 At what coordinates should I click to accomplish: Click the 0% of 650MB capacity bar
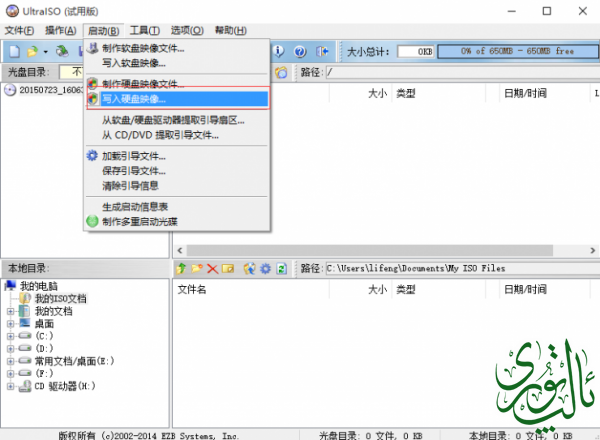[518, 51]
